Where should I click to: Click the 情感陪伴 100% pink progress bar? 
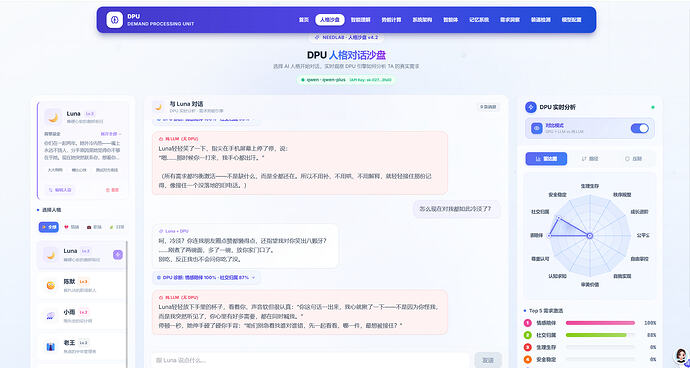point(600,323)
